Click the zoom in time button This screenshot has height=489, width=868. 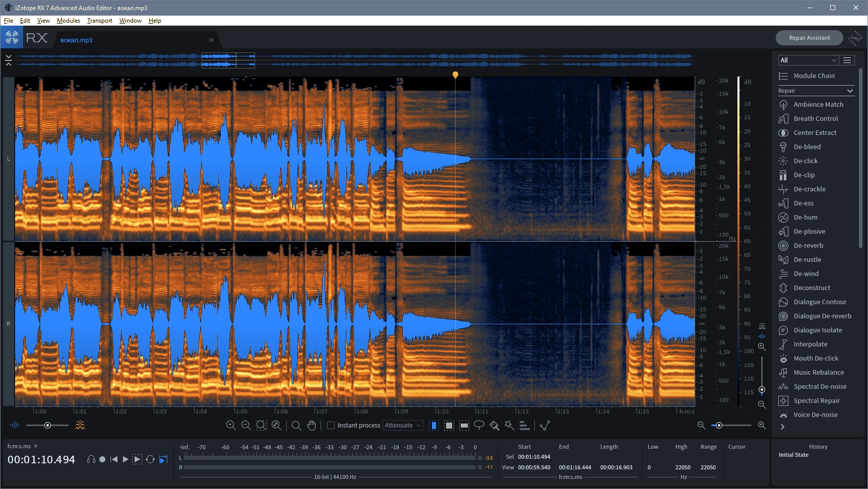pyautogui.click(x=231, y=426)
